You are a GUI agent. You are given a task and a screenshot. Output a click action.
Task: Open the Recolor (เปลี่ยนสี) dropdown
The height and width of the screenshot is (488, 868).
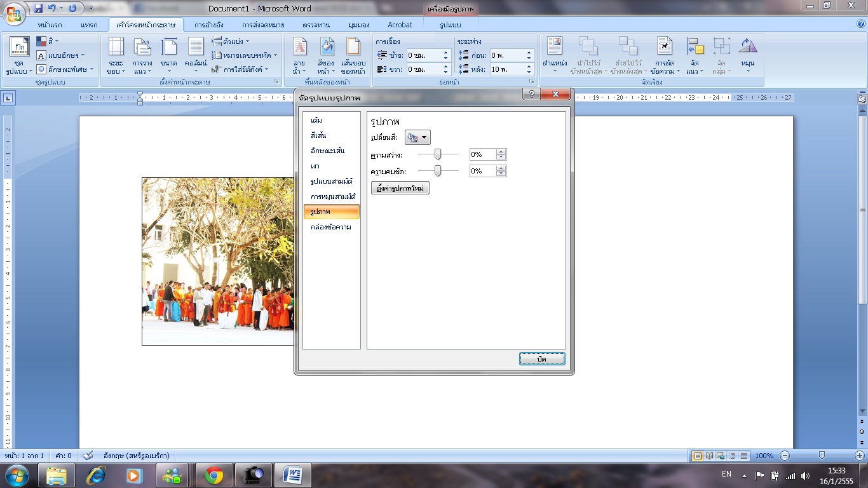pyautogui.click(x=417, y=137)
